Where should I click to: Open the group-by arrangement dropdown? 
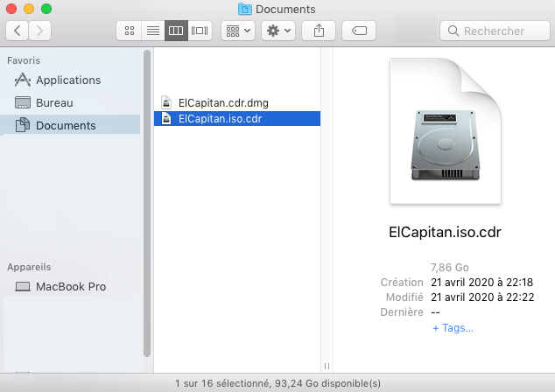click(x=238, y=31)
